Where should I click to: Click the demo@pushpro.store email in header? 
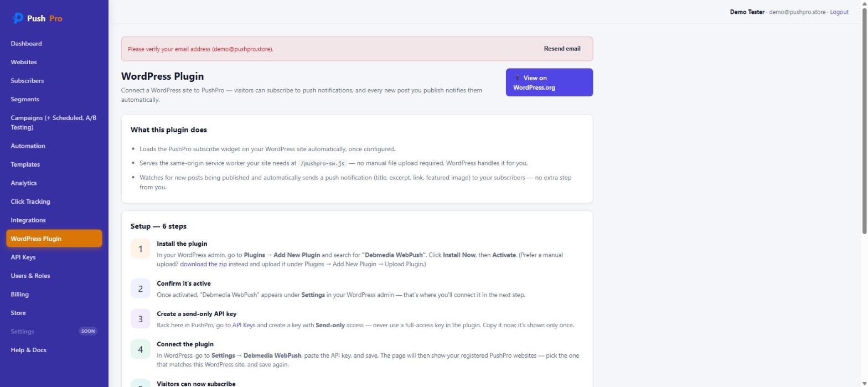click(x=797, y=12)
